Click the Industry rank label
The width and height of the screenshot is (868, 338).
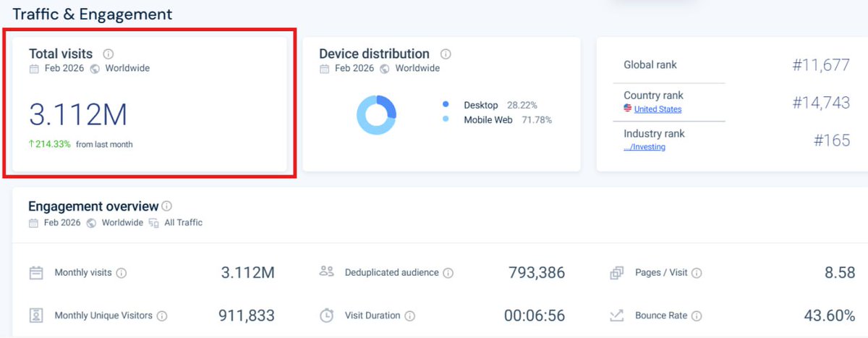tap(654, 134)
